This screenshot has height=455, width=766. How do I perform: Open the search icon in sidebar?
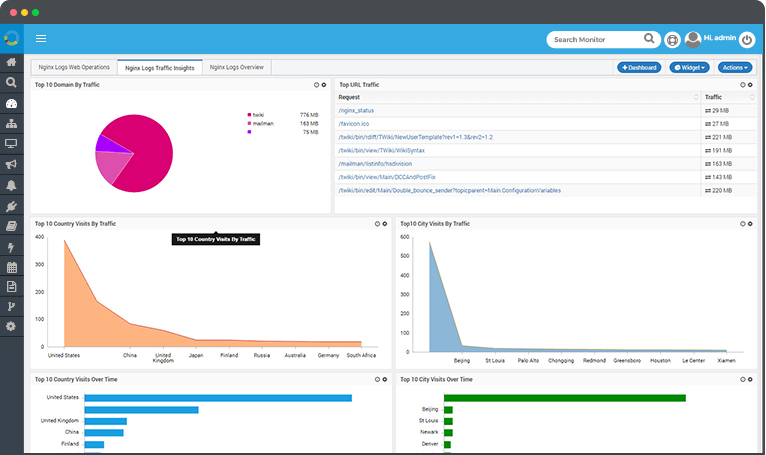point(11,82)
